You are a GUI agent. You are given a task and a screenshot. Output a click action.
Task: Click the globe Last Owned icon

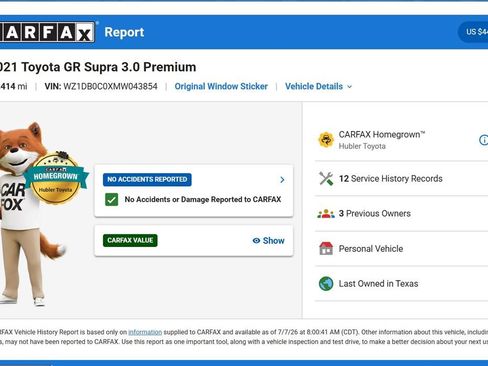[326, 284]
